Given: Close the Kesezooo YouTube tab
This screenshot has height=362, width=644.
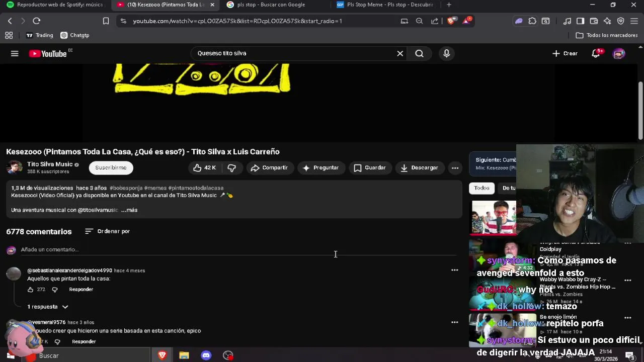Looking at the screenshot, I should tap(212, 5).
